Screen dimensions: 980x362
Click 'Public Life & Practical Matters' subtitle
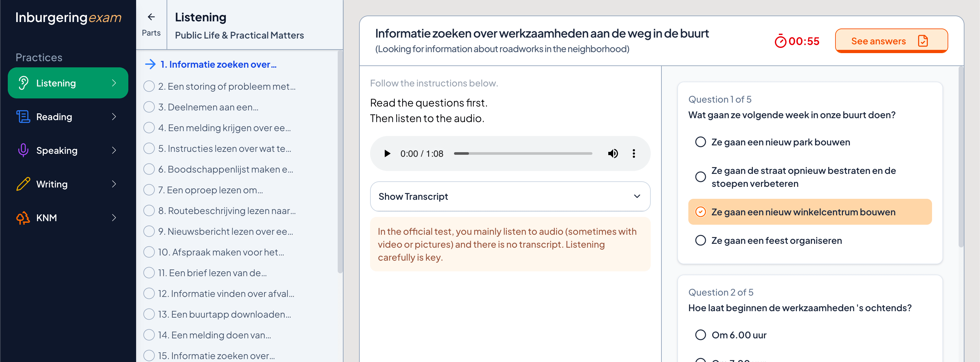tap(239, 35)
